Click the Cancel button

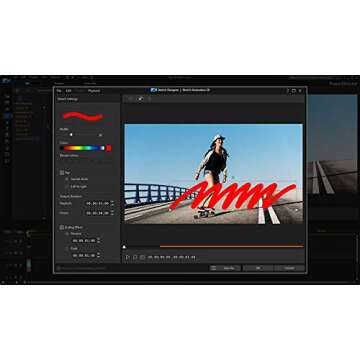click(x=289, y=268)
